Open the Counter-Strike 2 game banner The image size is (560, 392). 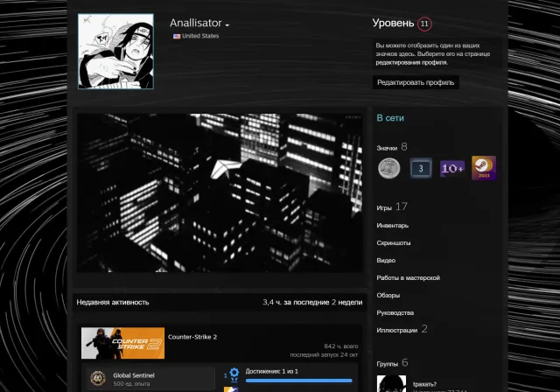(x=122, y=343)
